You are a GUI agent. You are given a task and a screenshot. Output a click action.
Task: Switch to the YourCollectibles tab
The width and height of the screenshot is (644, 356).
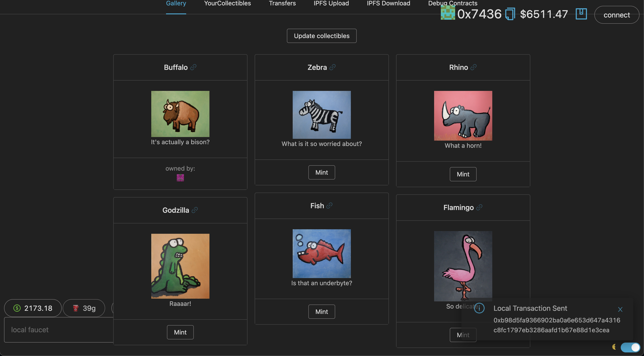(x=227, y=4)
